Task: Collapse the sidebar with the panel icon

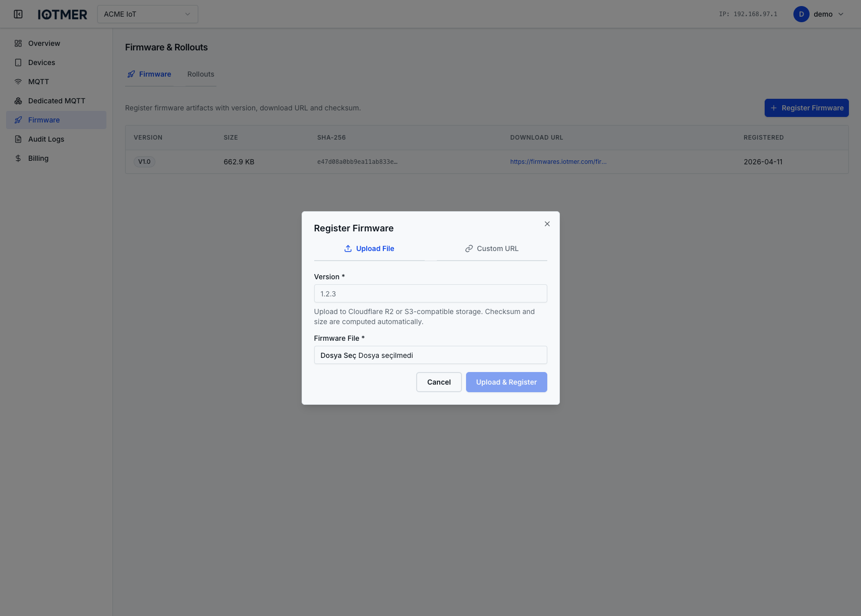Action: pyautogui.click(x=18, y=14)
